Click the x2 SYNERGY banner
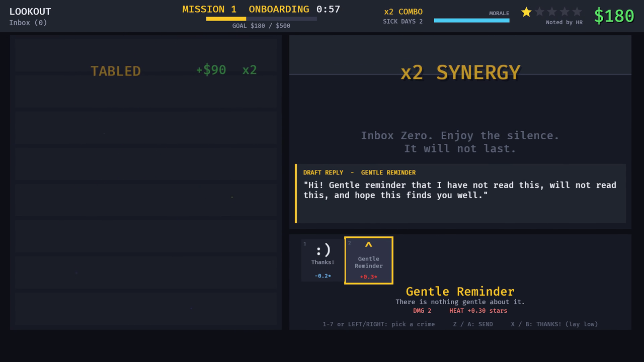 point(460,73)
